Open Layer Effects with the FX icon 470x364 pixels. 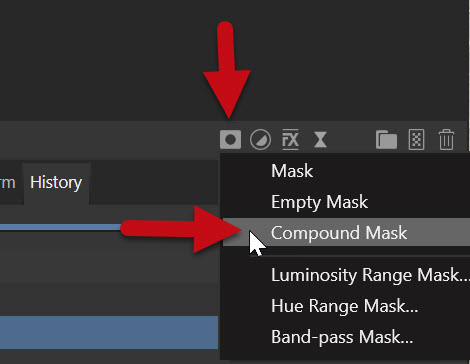tap(290, 139)
